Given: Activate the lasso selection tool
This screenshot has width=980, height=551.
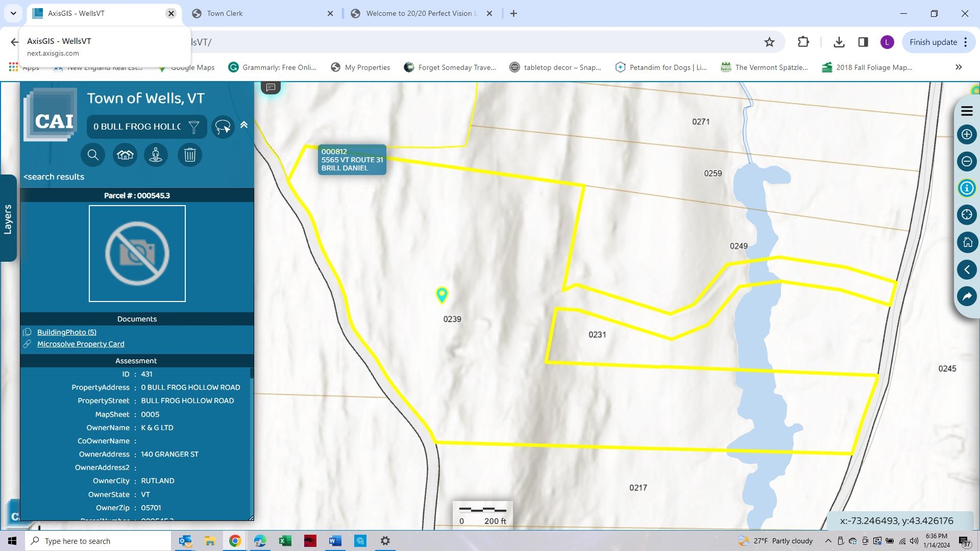Looking at the screenshot, I should (223, 127).
